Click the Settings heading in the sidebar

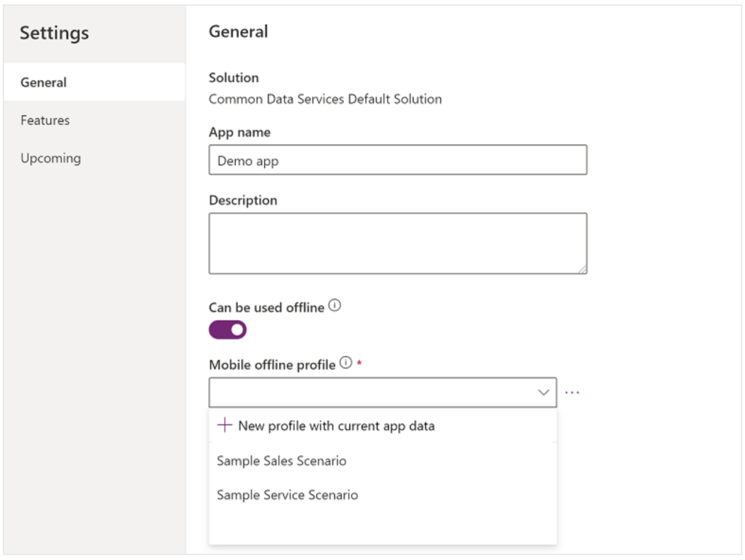(55, 33)
